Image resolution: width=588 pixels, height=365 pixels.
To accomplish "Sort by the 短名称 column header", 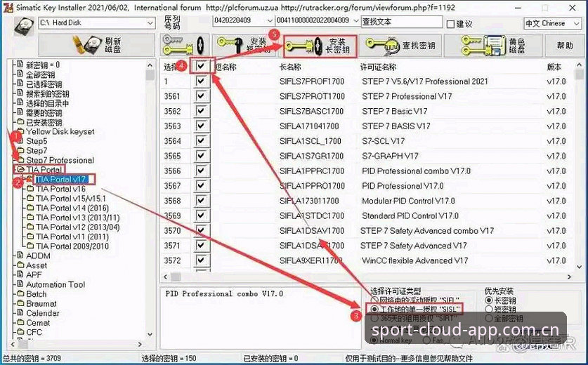I will (226, 67).
